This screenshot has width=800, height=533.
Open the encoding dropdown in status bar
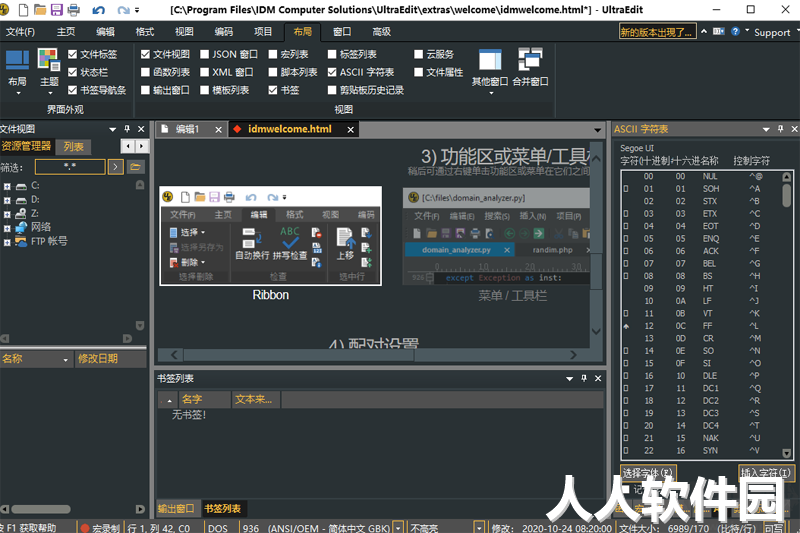pyautogui.click(x=398, y=527)
